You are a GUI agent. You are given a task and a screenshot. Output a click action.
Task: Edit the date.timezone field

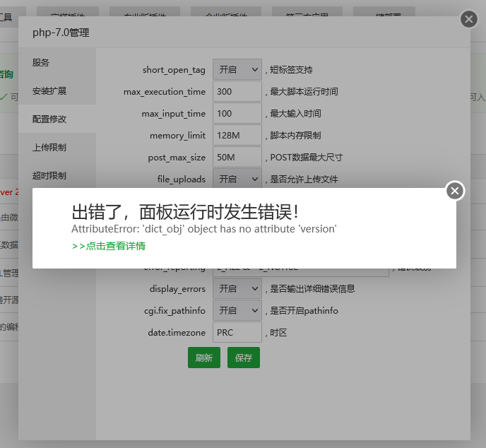237,332
